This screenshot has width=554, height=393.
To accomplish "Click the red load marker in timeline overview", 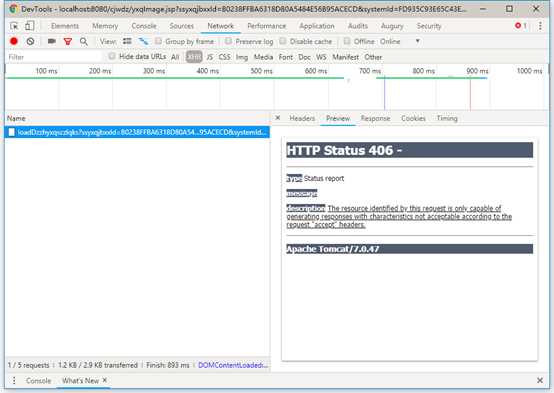I will coord(470,94).
